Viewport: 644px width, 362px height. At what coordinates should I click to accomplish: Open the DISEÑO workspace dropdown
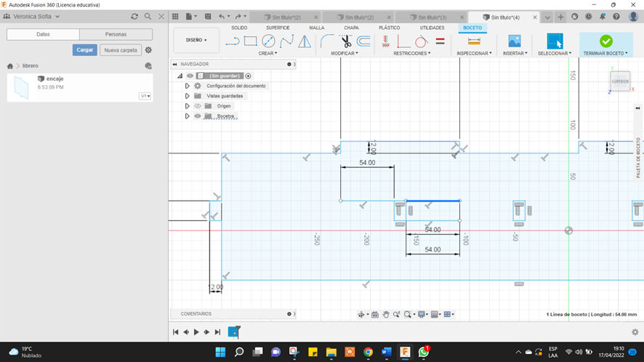[196, 40]
